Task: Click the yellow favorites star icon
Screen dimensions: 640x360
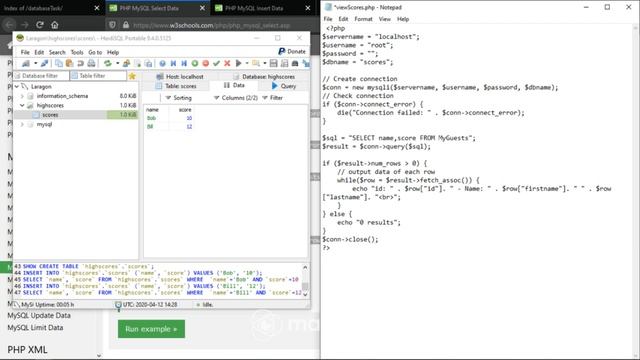Action: pos(132,76)
